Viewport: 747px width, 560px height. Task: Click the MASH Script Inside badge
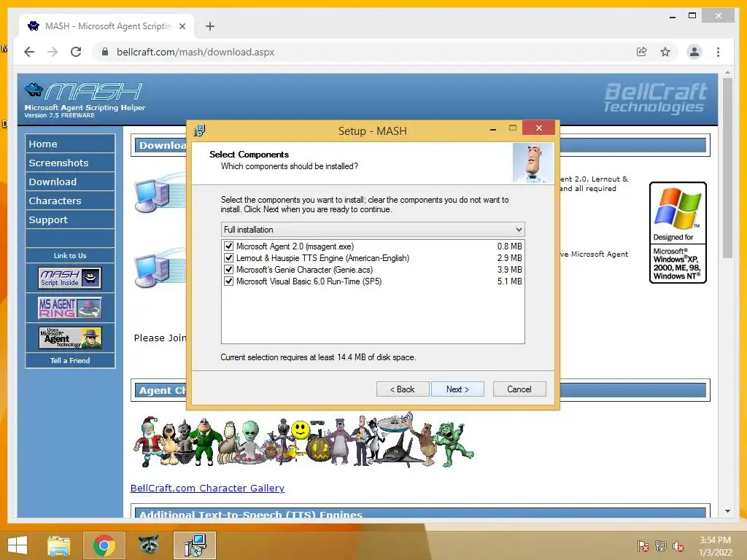(x=70, y=278)
